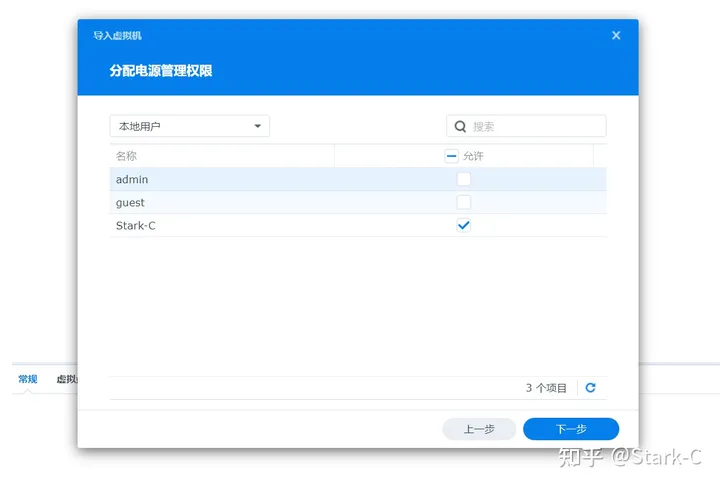Viewport: 720px width, 487px height.
Task: Sort by the 名称 column header
Action: [127, 156]
